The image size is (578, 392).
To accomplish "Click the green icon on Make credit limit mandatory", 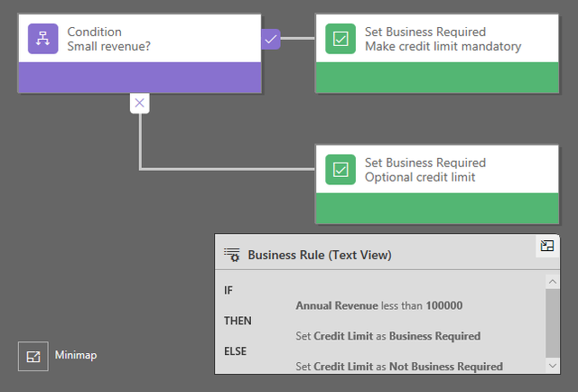I will (340, 39).
